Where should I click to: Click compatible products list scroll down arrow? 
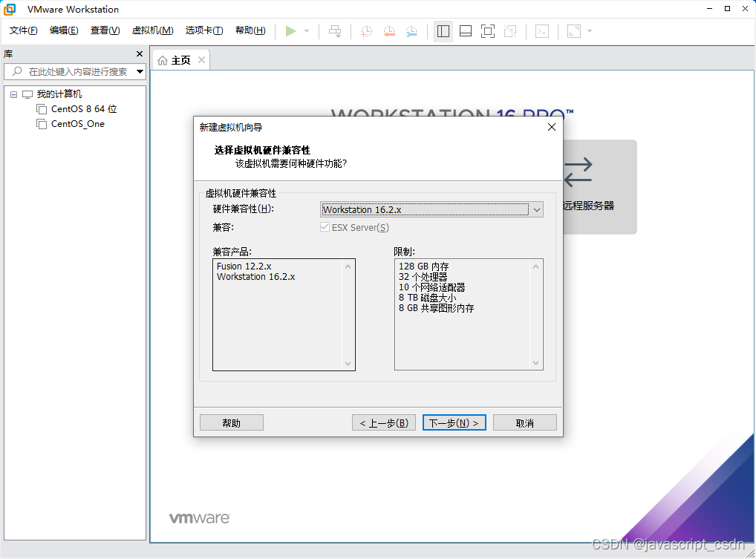348,363
